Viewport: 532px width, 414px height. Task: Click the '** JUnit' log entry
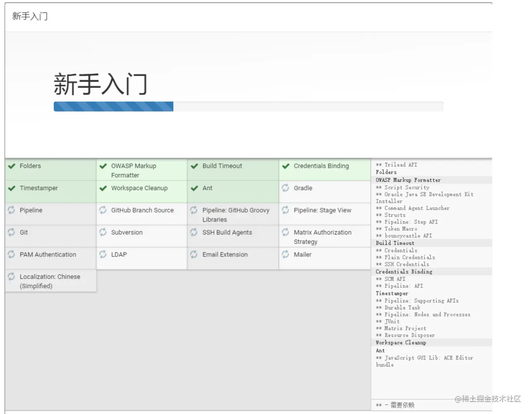pyautogui.click(x=388, y=321)
